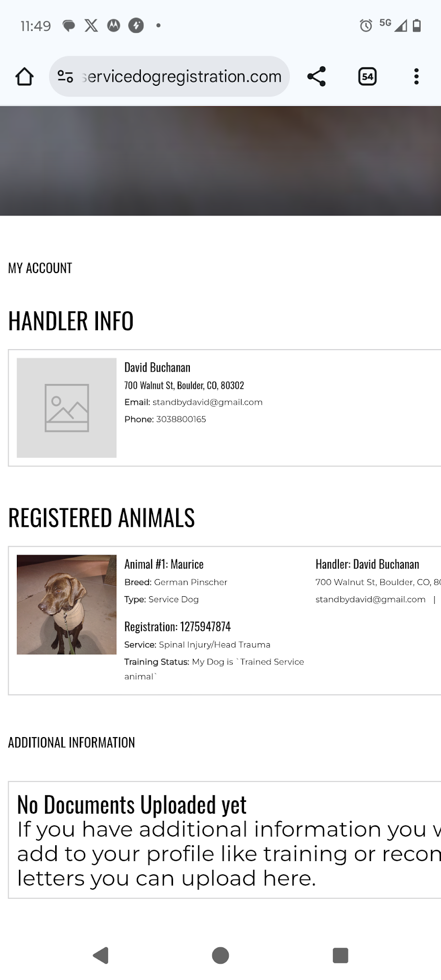
Task: Tap the Animal #1: Maurice title
Action: pyautogui.click(x=164, y=564)
